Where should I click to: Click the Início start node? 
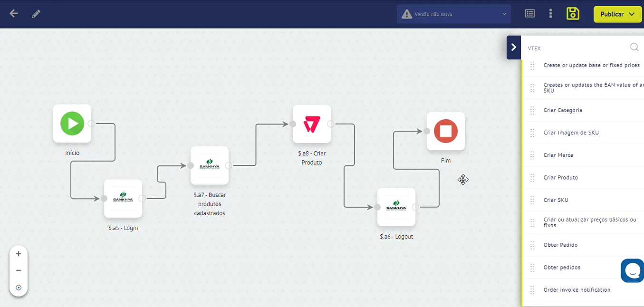[x=72, y=123]
